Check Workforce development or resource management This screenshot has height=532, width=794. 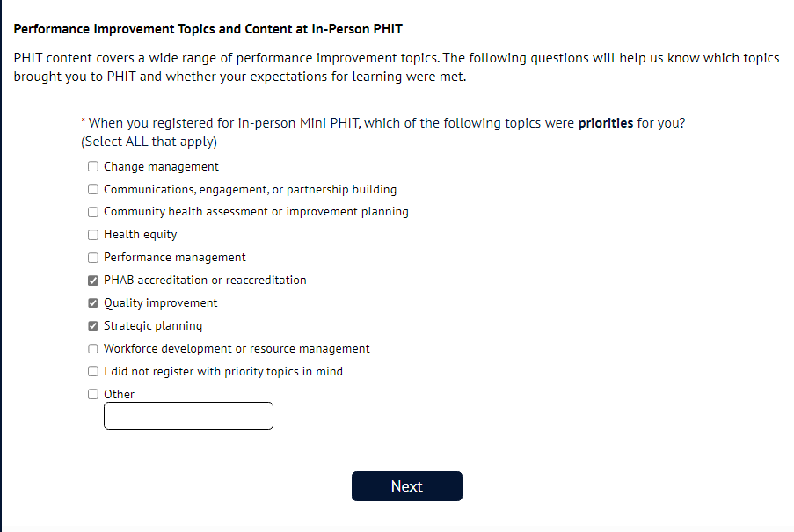[x=93, y=349]
